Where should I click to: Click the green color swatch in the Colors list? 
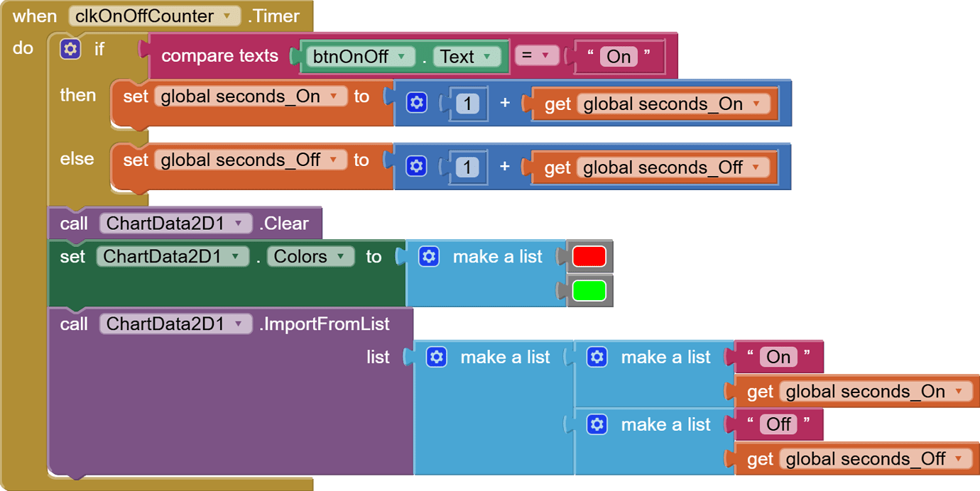click(589, 289)
